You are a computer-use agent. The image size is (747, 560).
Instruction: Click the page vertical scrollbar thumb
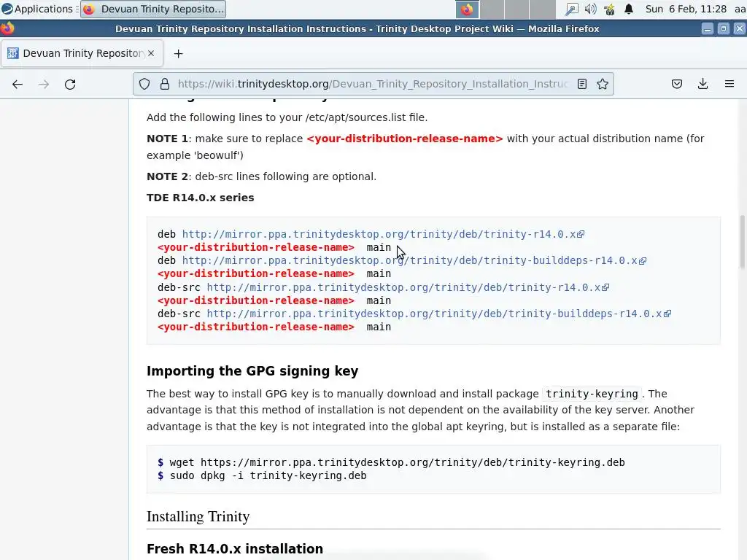click(742, 241)
